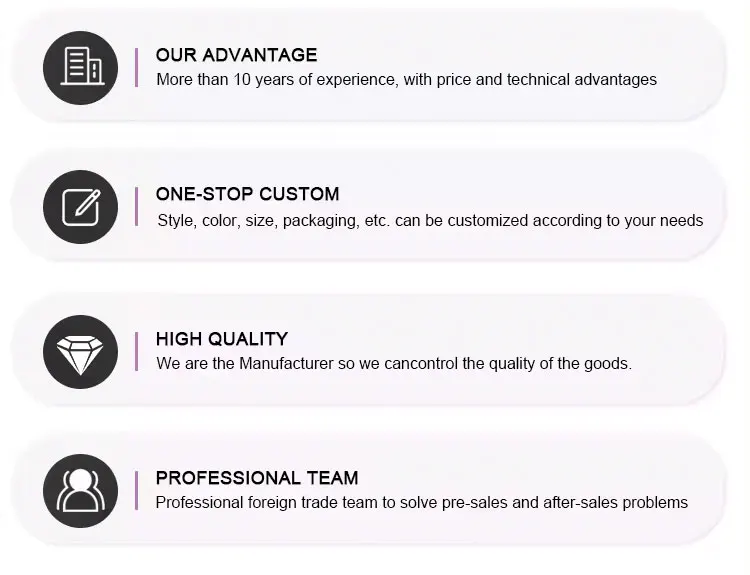Image resolution: width=750 pixels, height=575 pixels.
Task: Click the 'Professional foreign trade team' description
Action: coord(421,502)
